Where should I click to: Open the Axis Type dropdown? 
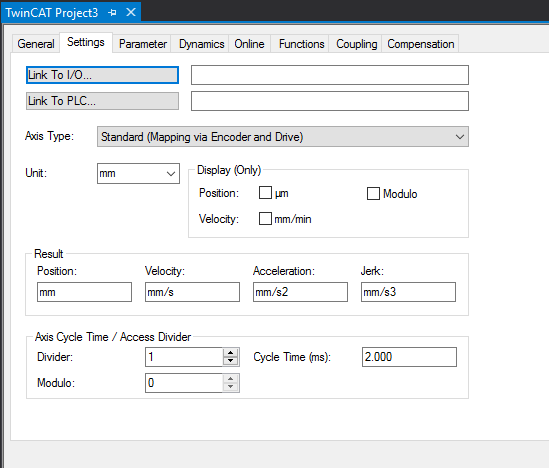[x=283, y=137]
